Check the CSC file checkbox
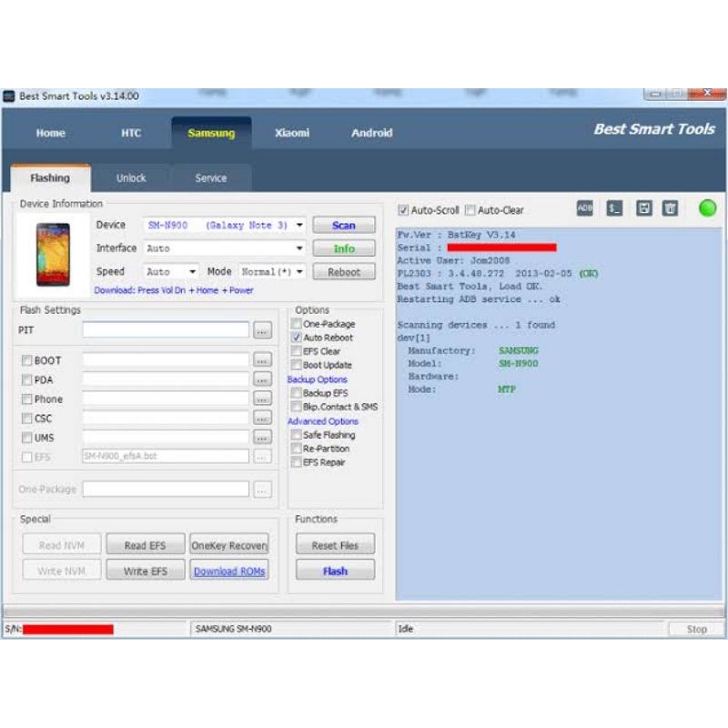 (27, 419)
